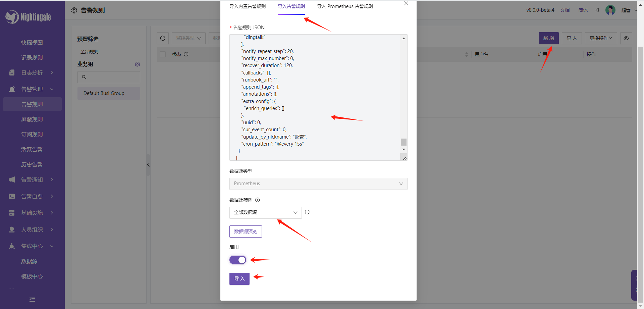This screenshot has width=644, height=309.
Task: Click the refresh icon in rule list toolbar
Action: coord(163,38)
